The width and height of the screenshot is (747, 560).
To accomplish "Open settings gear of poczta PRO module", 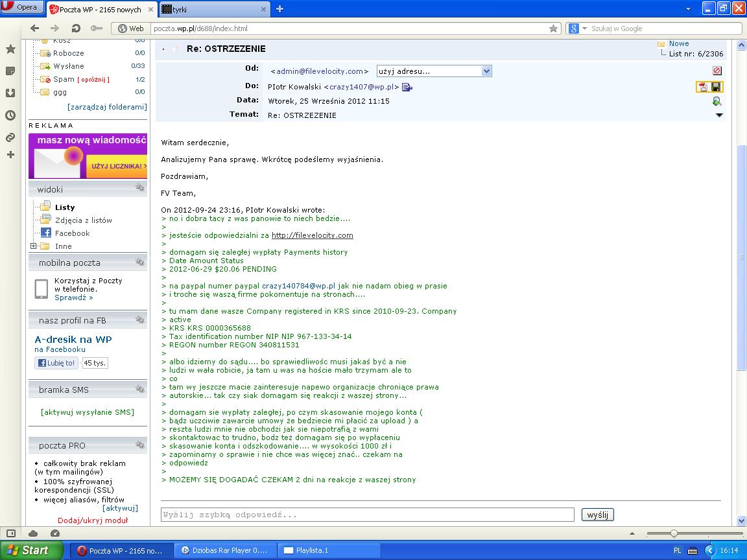I will coord(139,444).
